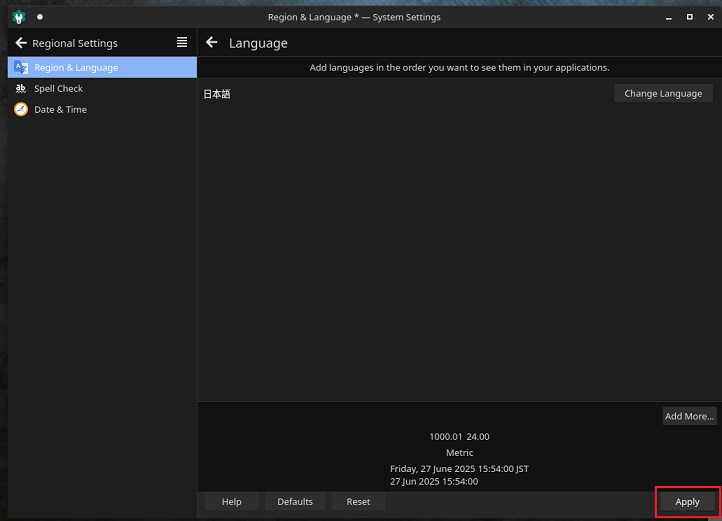
Task: Open Spell Check settings page
Action: (102, 88)
